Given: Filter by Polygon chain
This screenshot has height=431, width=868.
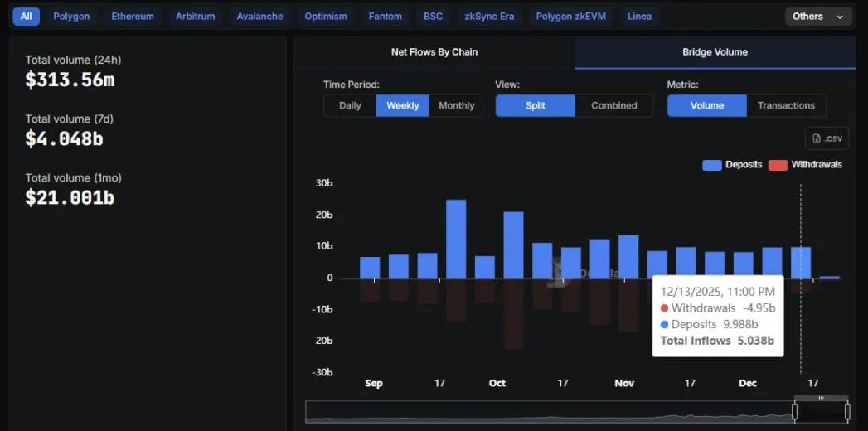Looking at the screenshot, I should pyautogui.click(x=71, y=16).
